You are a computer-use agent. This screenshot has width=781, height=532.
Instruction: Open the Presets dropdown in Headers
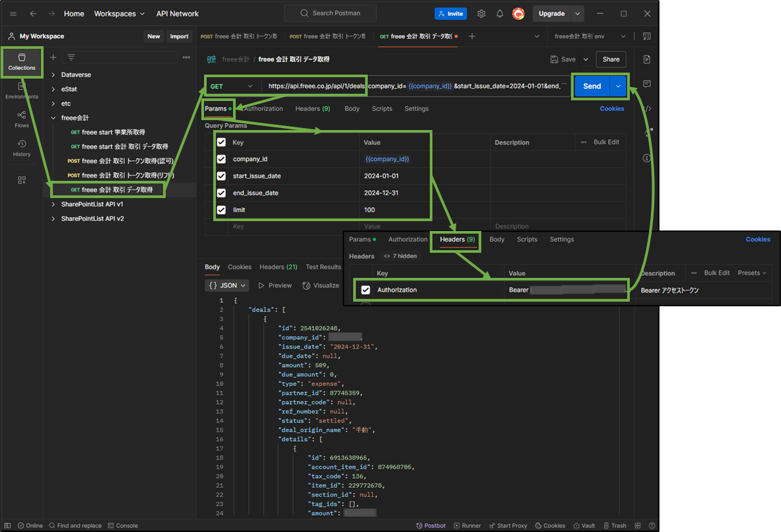(752, 273)
